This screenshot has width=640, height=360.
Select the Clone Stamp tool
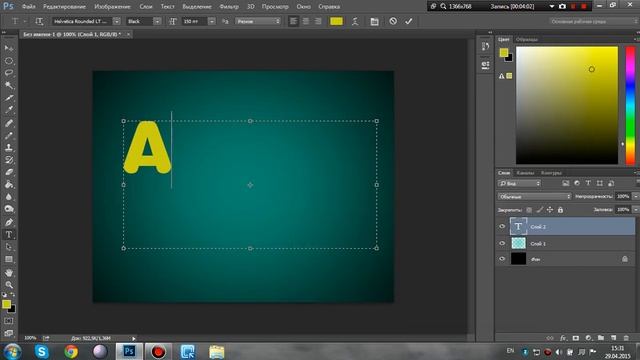[x=9, y=147]
